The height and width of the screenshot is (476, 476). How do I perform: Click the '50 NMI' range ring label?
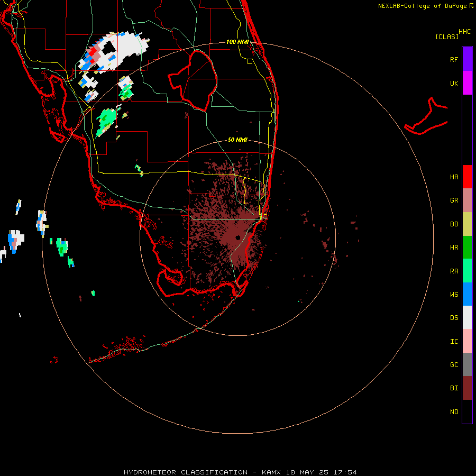coord(237,140)
